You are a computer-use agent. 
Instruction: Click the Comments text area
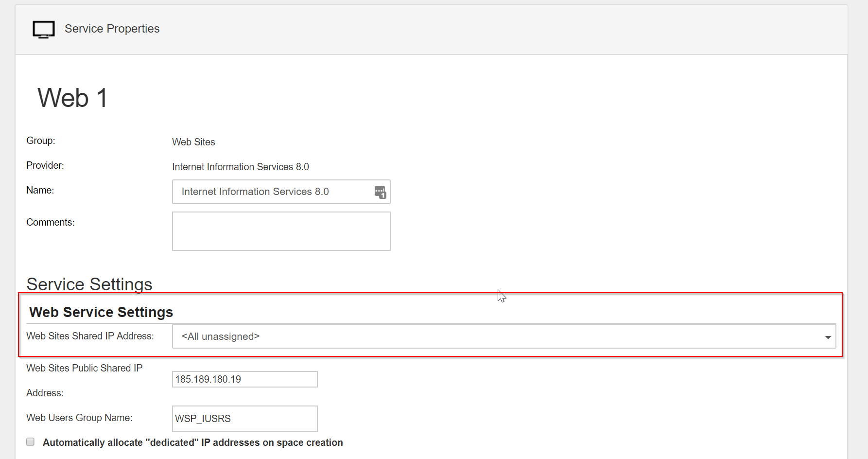(x=281, y=231)
